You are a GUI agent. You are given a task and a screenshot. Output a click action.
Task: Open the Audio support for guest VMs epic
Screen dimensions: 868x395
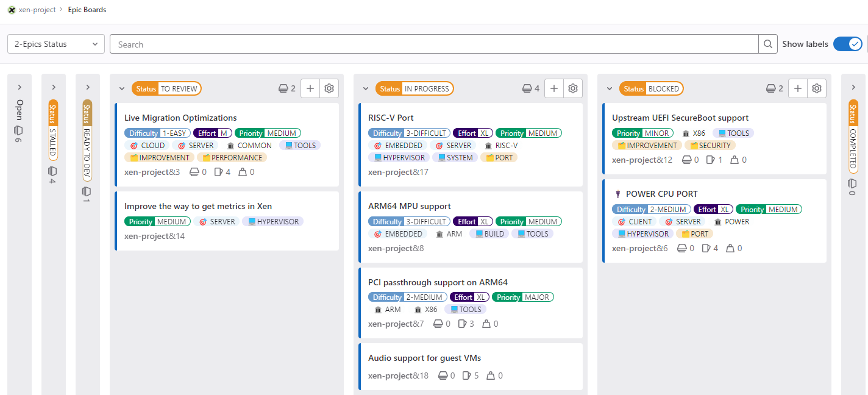click(426, 358)
